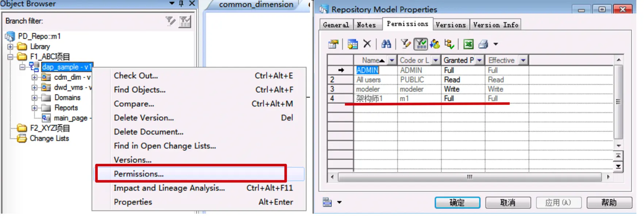644x218 pixels.
Task: Click the Library folder icon
Action: tap(22, 47)
